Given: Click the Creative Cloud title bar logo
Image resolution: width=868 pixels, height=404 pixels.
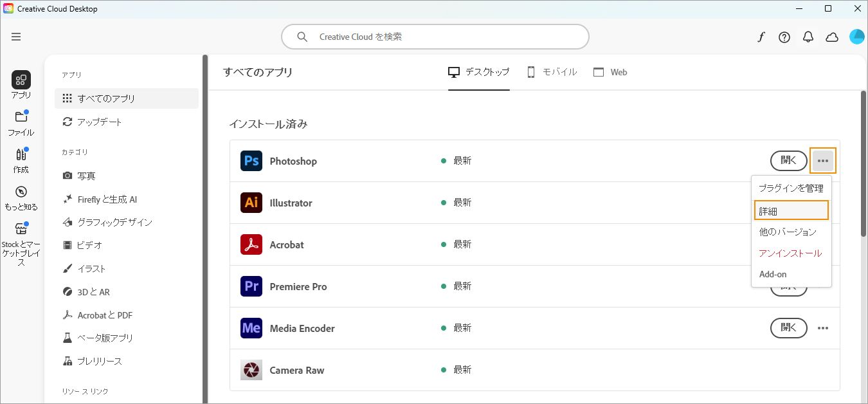Looking at the screenshot, I should pos(8,8).
